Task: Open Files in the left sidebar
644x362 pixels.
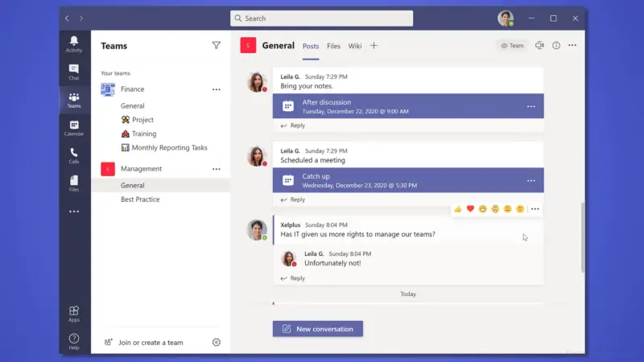Action: [74, 183]
